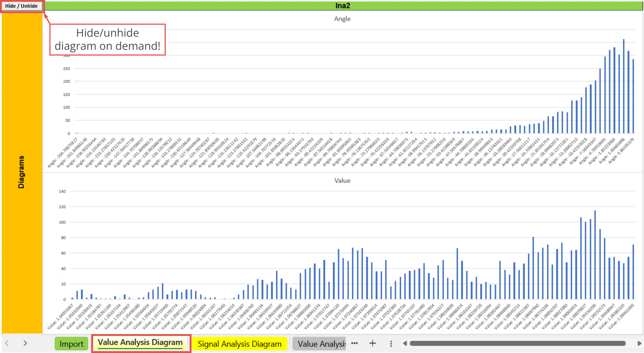Click the tallest bar in Value chart

pos(595,255)
